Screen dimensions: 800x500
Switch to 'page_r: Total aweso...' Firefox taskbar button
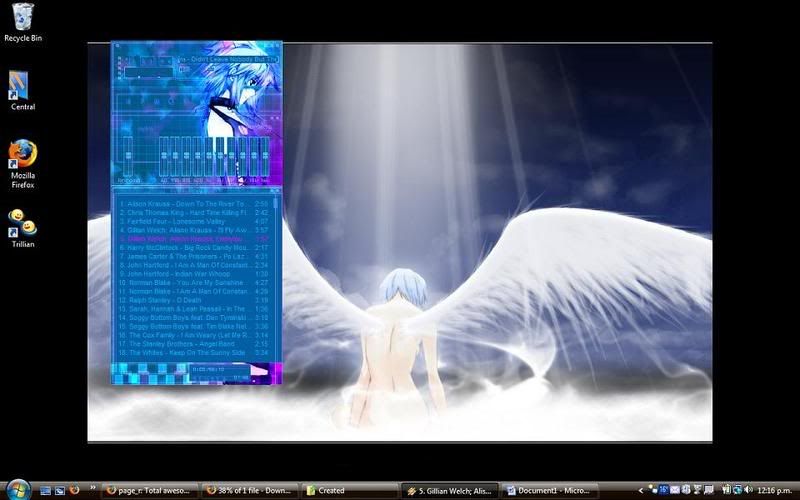coord(150,491)
